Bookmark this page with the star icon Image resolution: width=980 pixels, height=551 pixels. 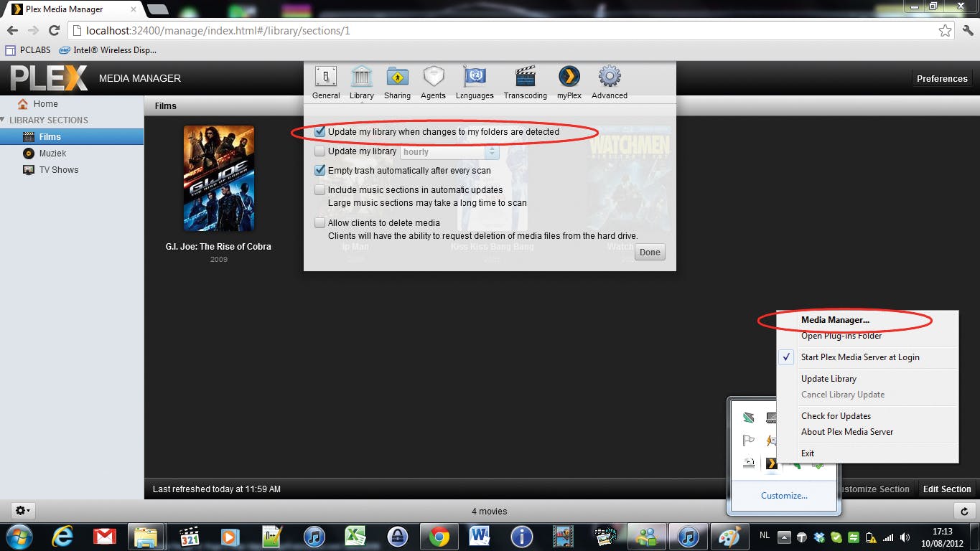pyautogui.click(x=946, y=31)
